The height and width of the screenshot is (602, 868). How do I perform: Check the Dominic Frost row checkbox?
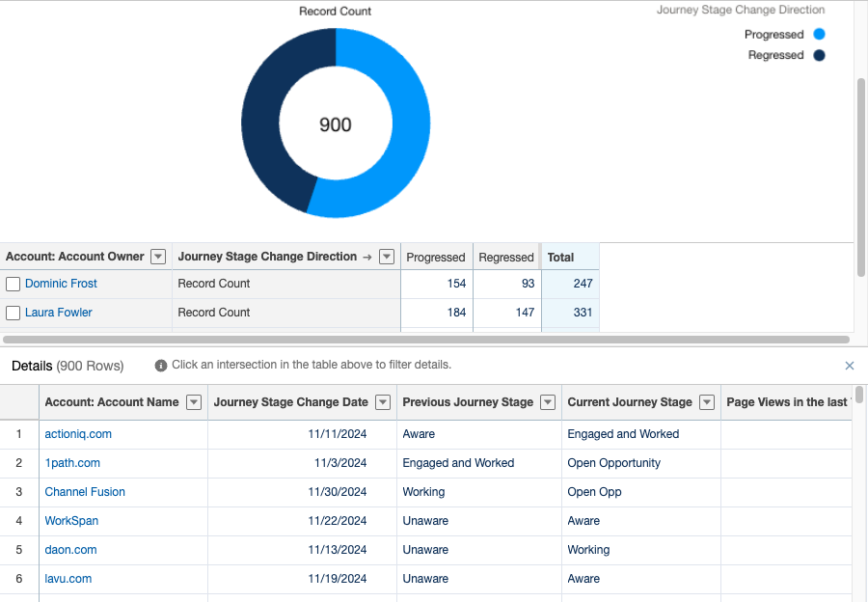[x=14, y=285]
